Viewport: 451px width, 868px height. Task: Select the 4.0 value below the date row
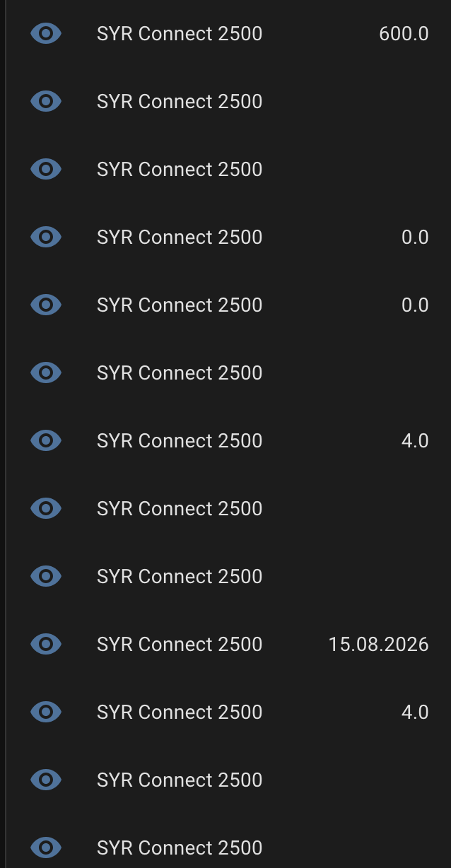415,712
